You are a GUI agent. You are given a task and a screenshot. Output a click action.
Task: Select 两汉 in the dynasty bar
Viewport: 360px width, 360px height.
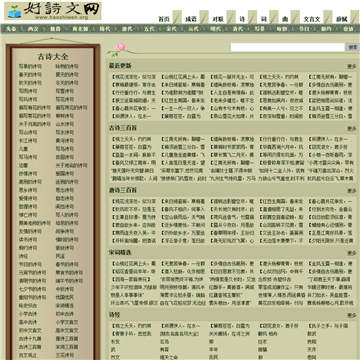pyautogui.click(x=33, y=29)
